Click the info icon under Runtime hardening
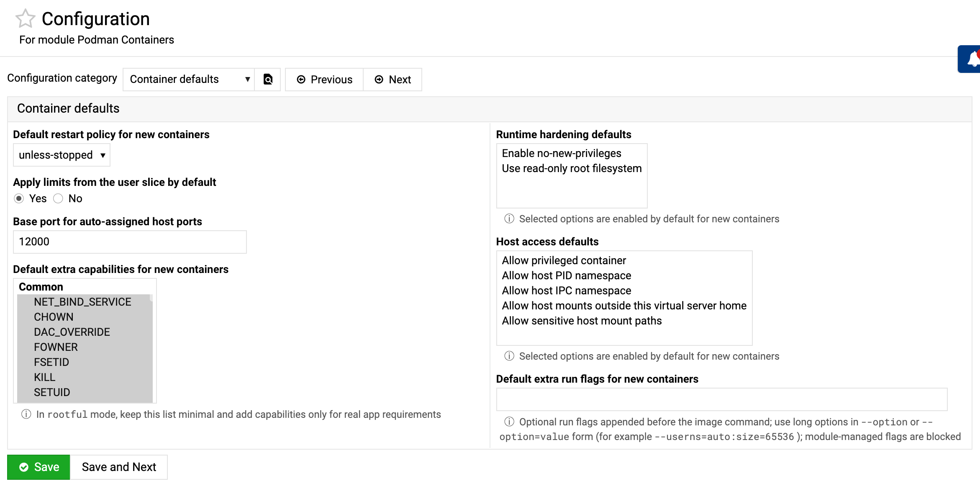The width and height of the screenshot is (980, 489). point(509,219)
